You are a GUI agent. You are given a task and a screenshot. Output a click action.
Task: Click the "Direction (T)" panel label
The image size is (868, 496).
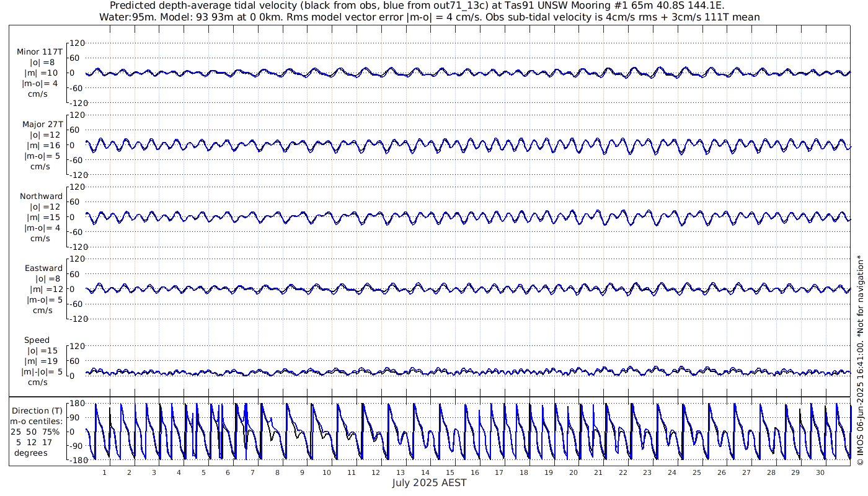point(37,410)
